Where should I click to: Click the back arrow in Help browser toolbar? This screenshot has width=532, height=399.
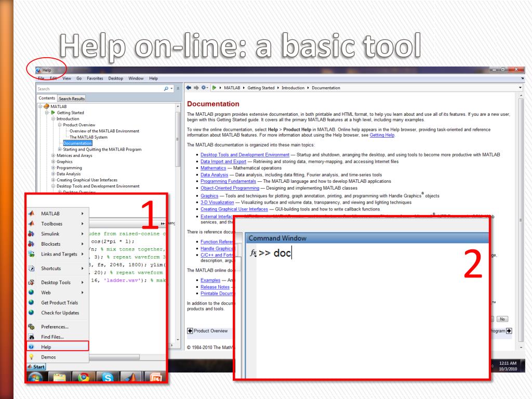tap(189, 87)
